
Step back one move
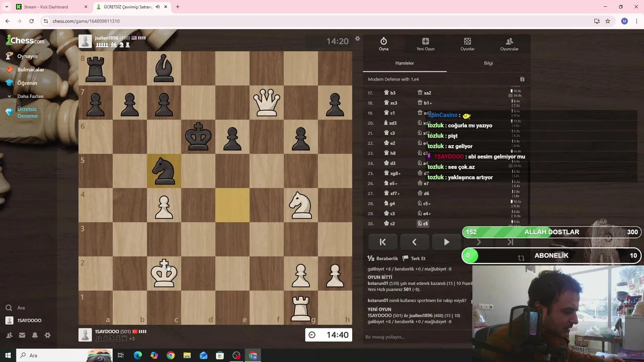click(x=414, y=242)
